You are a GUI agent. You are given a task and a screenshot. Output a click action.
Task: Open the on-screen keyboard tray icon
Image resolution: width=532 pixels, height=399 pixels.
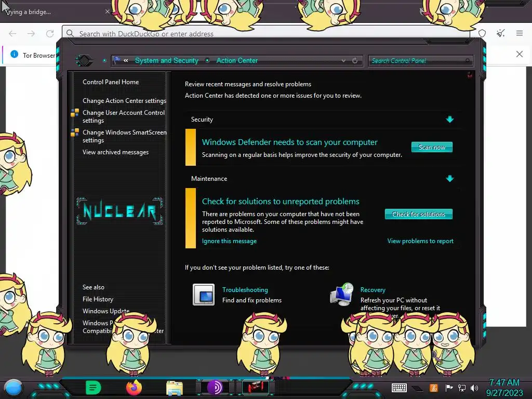click(399, 388)
